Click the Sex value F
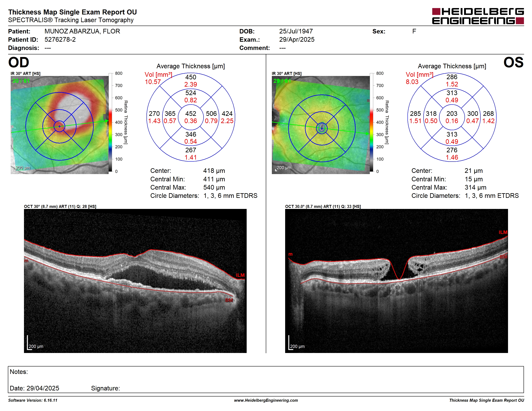 pos(414,31)
